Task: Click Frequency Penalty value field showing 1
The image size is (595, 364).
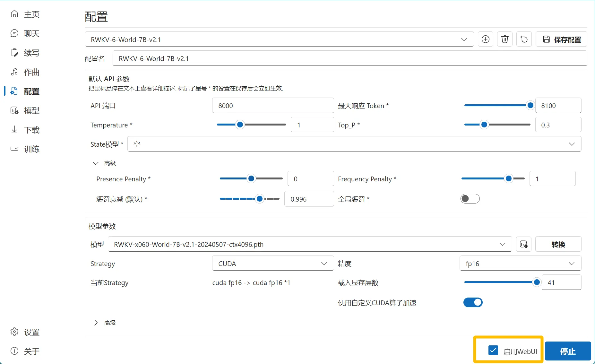Action: 552,178
